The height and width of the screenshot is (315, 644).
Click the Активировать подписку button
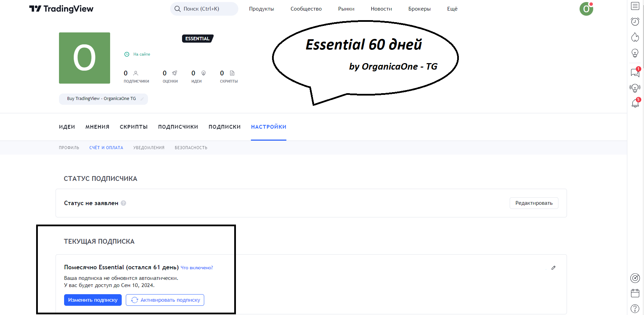pos(165,300)
